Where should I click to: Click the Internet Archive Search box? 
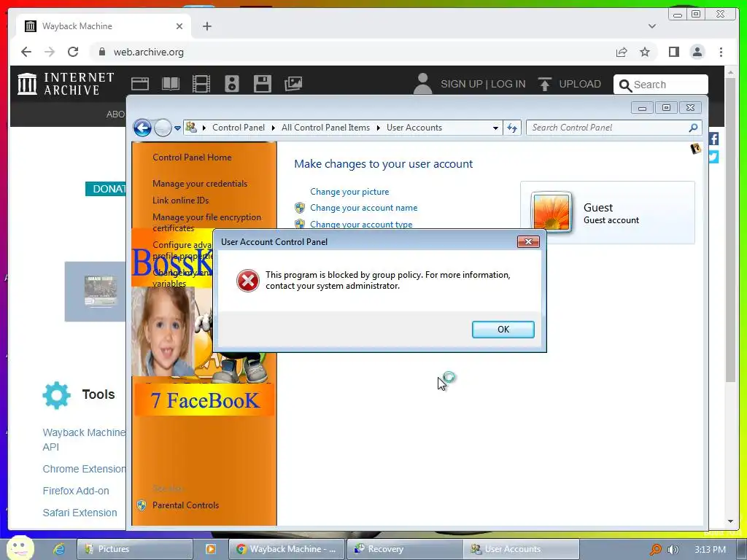pyautogui.click(x=661, y=85)
